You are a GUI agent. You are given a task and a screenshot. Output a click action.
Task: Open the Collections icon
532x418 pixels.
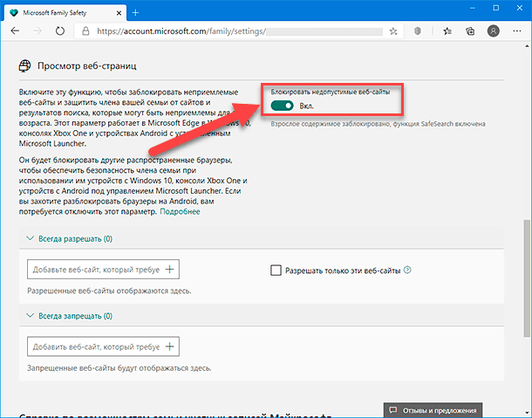coord(470,31)
